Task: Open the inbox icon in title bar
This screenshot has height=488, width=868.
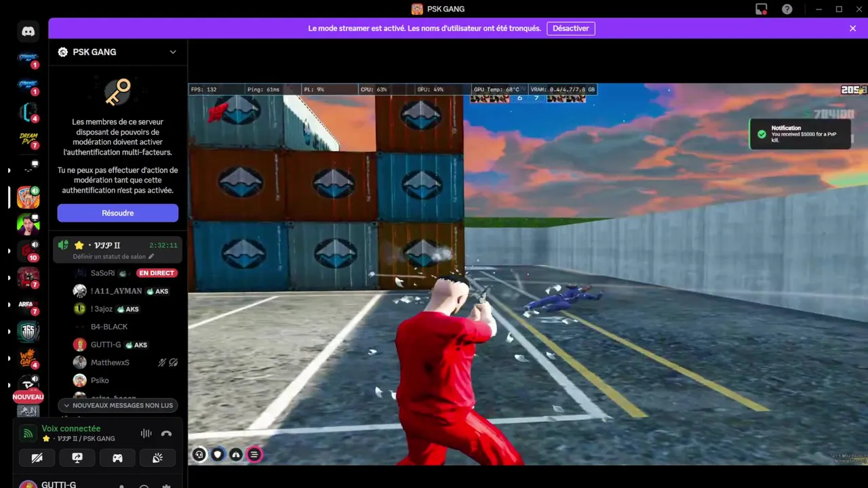Action: click(x=762, y=9)
